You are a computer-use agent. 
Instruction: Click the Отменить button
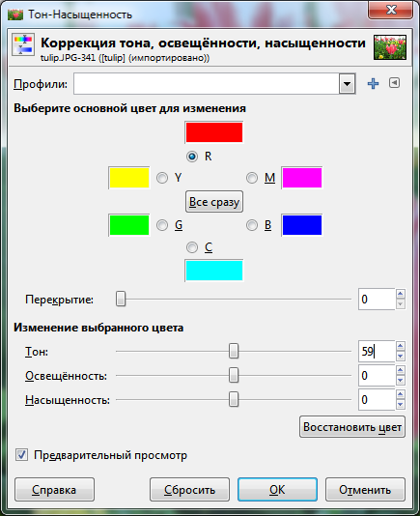[365, 490]
